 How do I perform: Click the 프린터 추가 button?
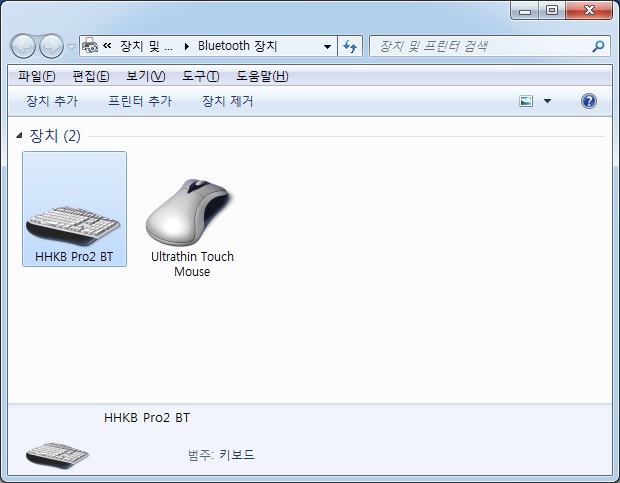(x=140, y=101)
